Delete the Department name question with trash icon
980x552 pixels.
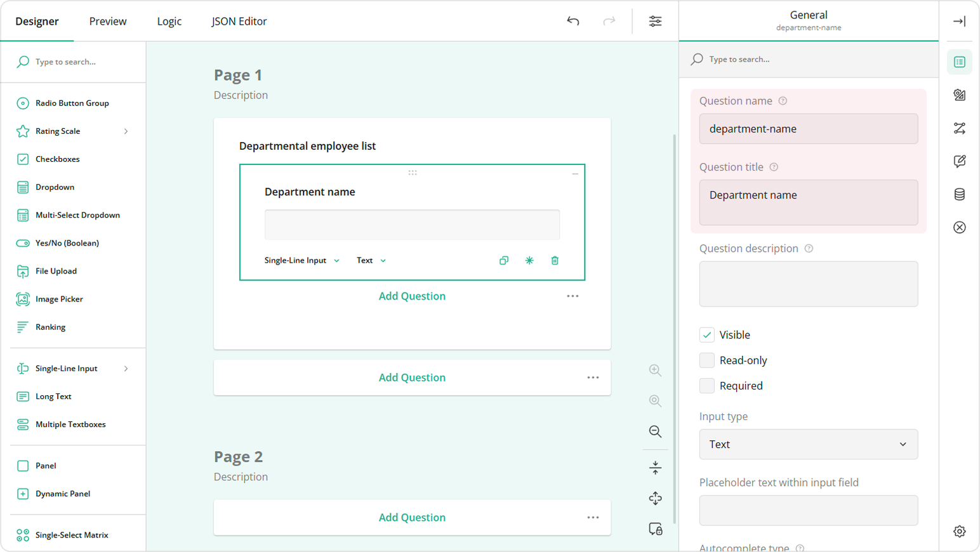[x=554, y=260]
